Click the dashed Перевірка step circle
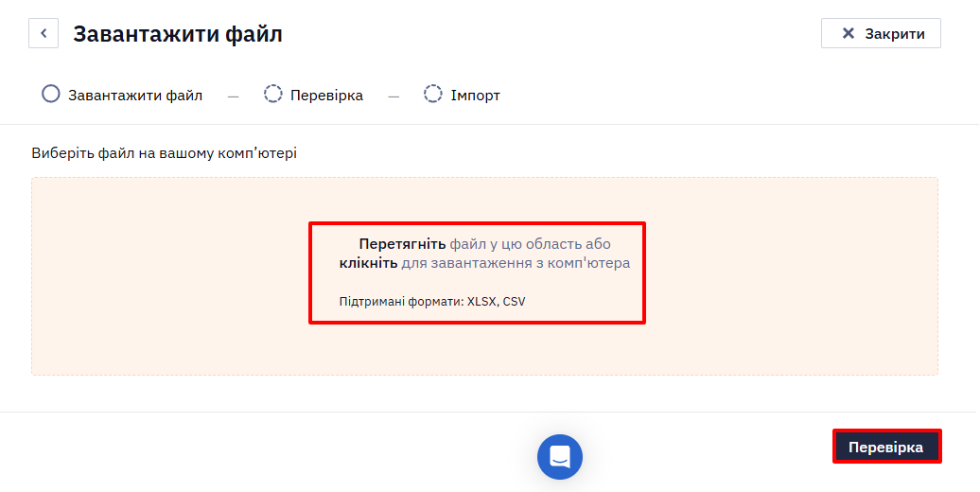The height and width of the screenshot is (492, 980). click(273, 94)
